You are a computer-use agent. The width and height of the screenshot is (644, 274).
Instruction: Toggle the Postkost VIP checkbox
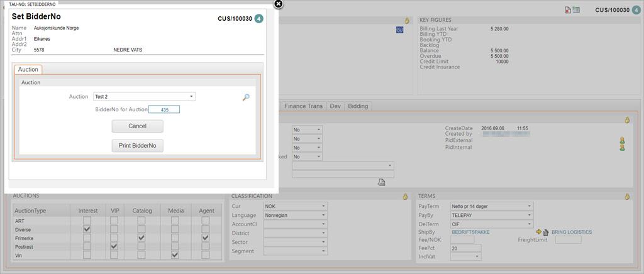coord(114,246)
